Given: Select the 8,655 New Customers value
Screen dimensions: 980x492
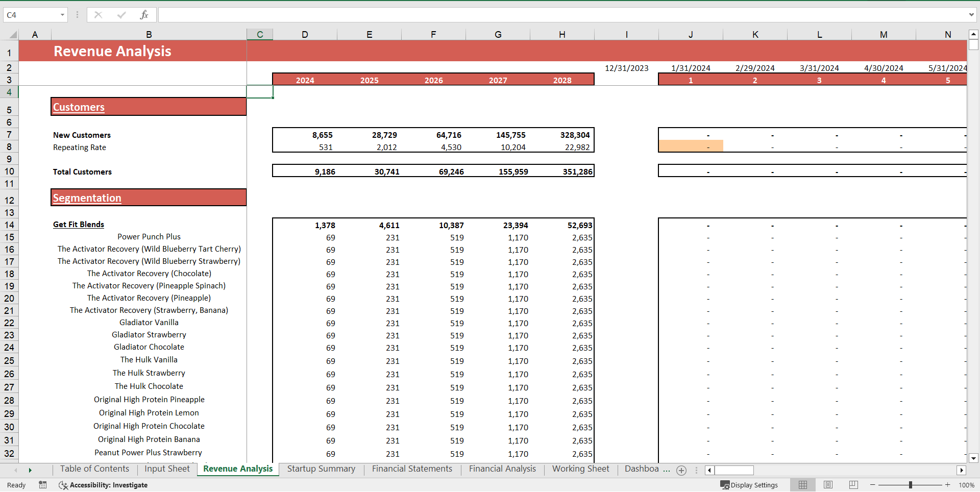Looking at the screenshot, I should pyautogui.click(x=305, y=135).
